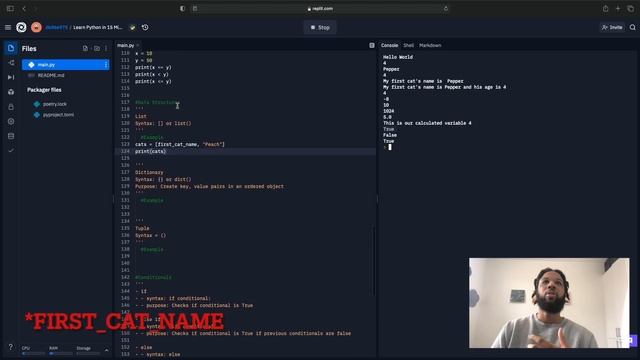This screenshot has height=360, width=640.
Task: Open the help question mark icon
Action: (11, 347)
